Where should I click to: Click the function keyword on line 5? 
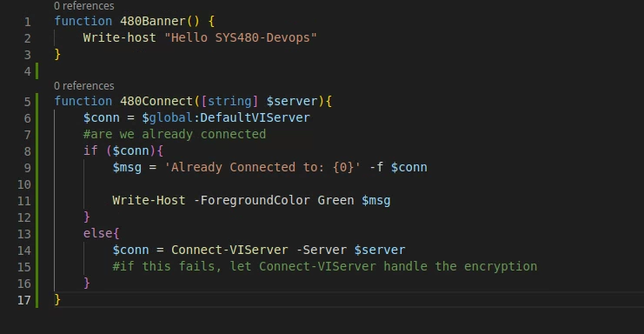pyautogui.click(x=83, y=101)
